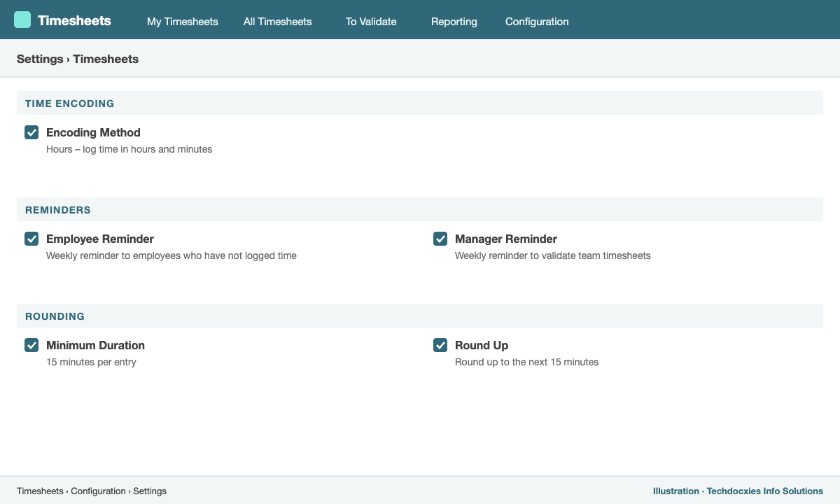Image resolution: width=840 pixels, height=504 pixels.
Task: Click the Minimum Duration label
Action: (95, 345)
